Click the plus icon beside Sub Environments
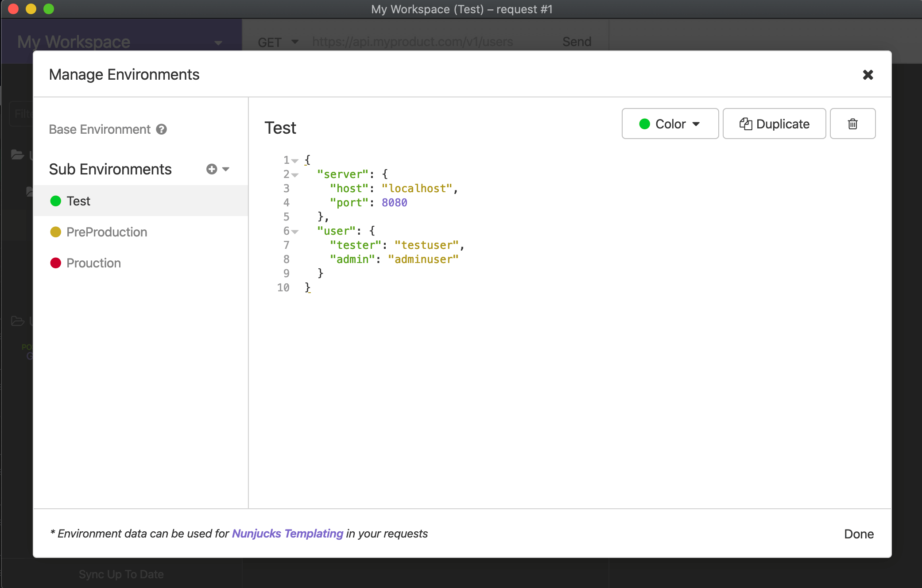Screen dimensions: 922x588 pos(212,169)
